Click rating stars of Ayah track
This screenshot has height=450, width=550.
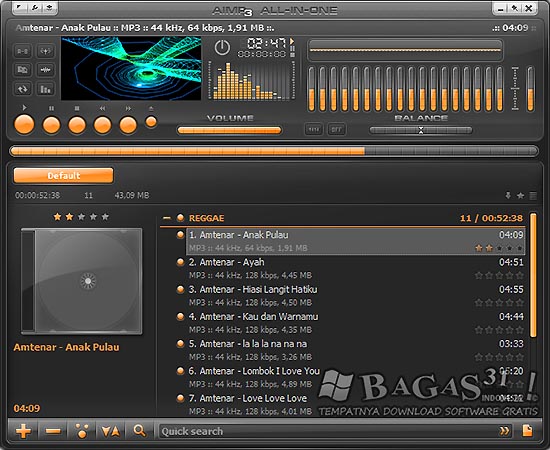coord(499,276)
